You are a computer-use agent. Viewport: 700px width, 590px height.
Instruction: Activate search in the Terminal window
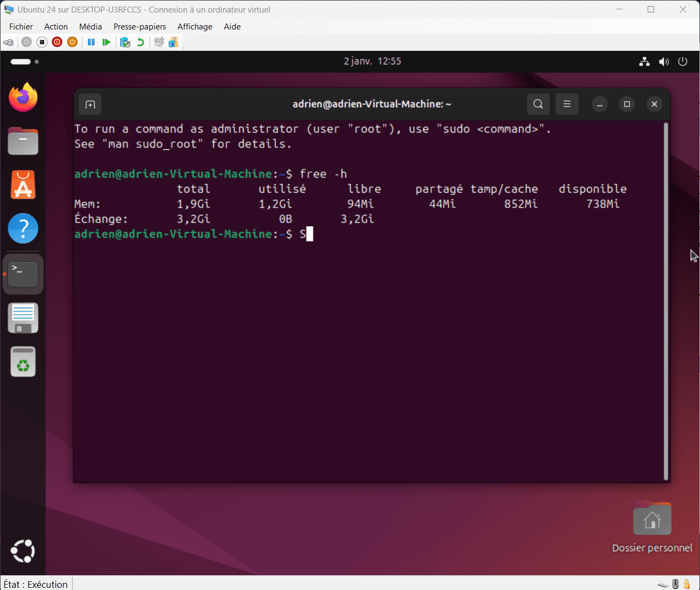[538, 104]
